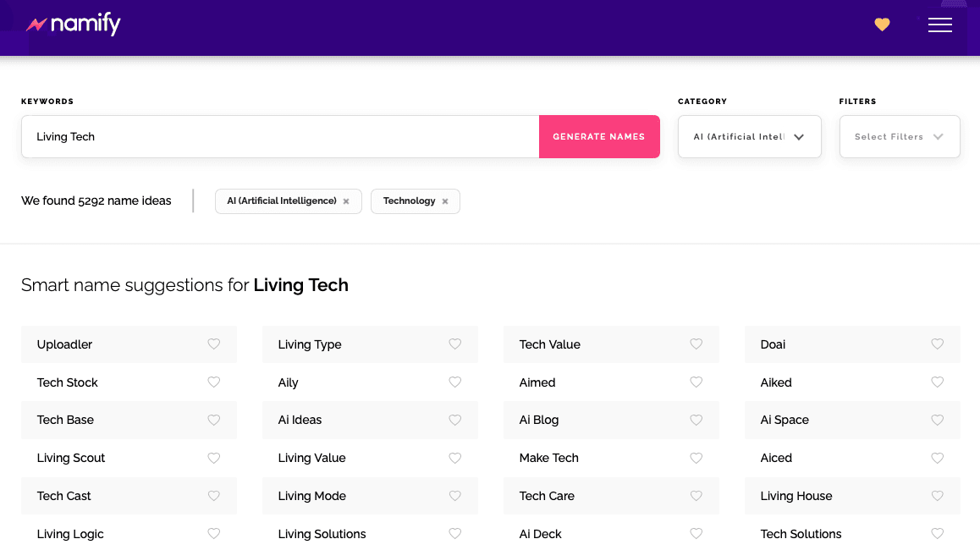Expand the Select Filters dropdown
980x550 pixels.
coord(899,136)
